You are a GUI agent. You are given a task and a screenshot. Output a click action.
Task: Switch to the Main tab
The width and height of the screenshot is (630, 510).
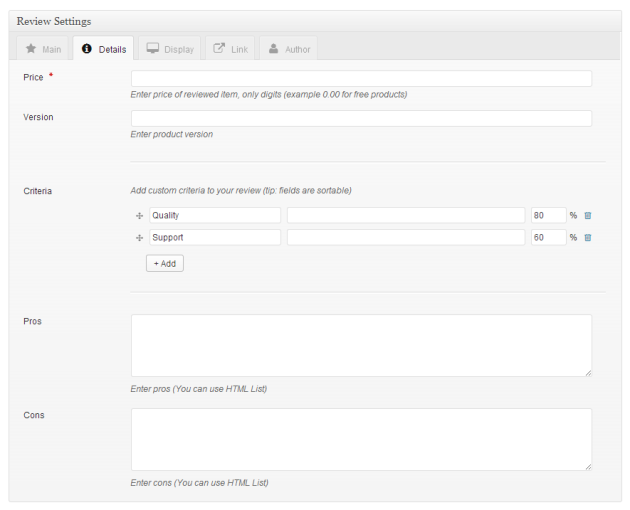point(43,49)
